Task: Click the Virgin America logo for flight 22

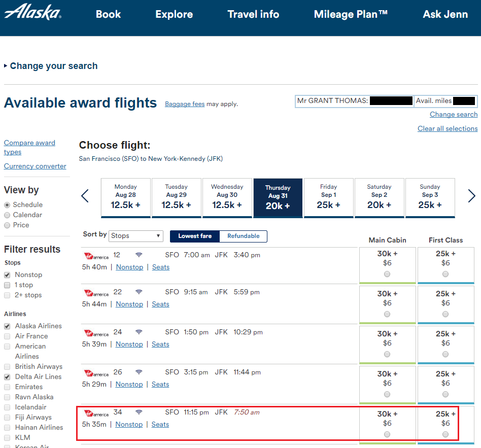Action: pos(96,293)
